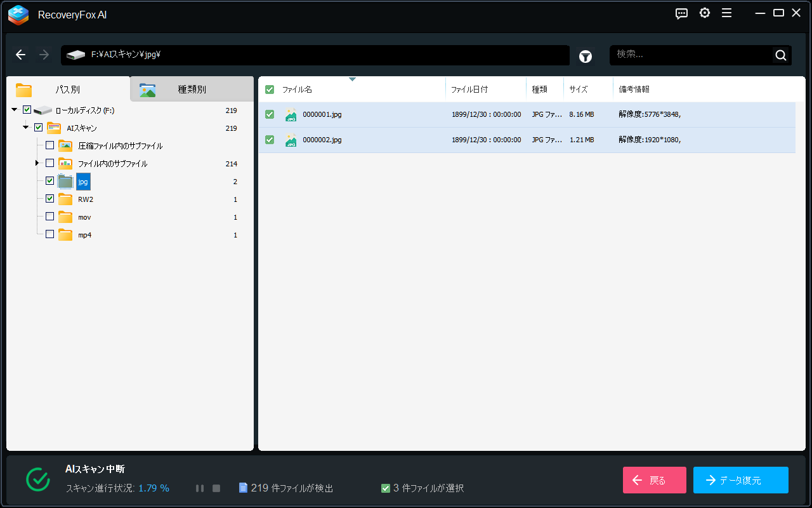
Task: Open the hamburger menu icon
Action: [x=726, y=13]
